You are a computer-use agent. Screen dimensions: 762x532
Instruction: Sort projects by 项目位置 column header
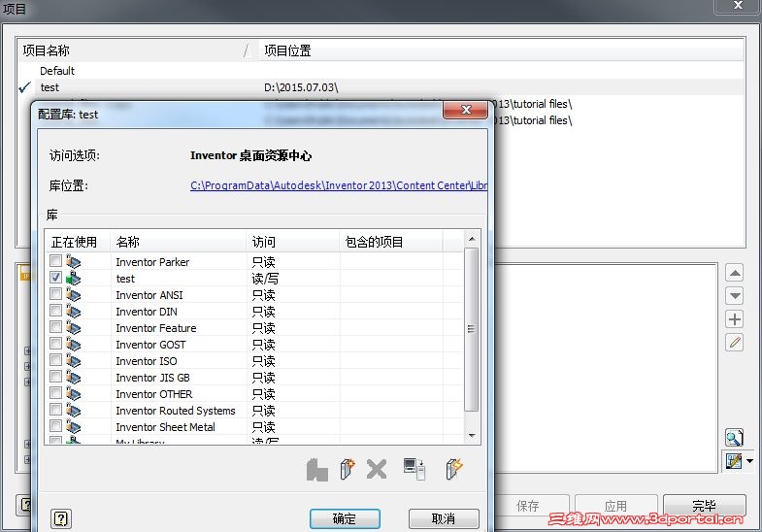[x=501, y=50]
